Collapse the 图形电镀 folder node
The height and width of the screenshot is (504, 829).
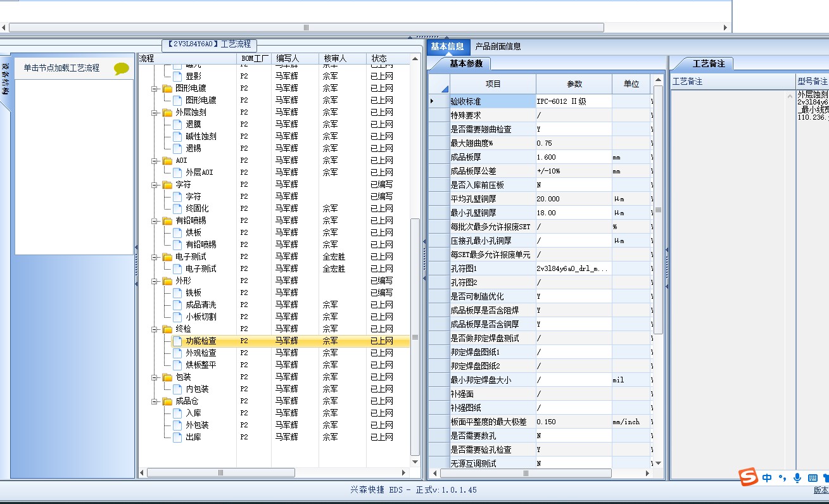[x=155, y=89]
